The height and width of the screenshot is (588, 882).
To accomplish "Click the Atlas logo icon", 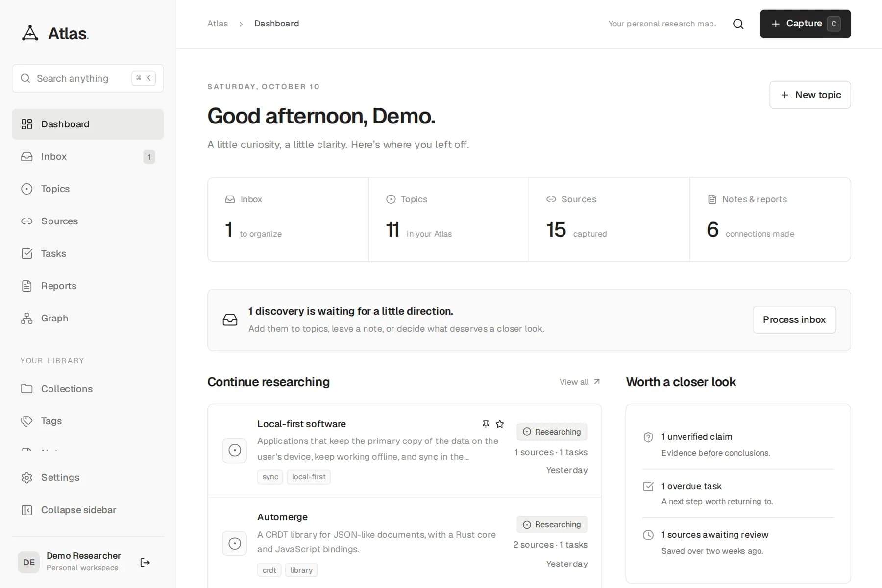I will [30, 33].
